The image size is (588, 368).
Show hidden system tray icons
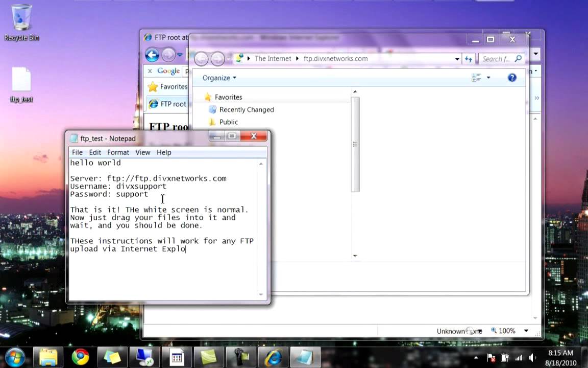pyautogui.click(x=476, y=357)
